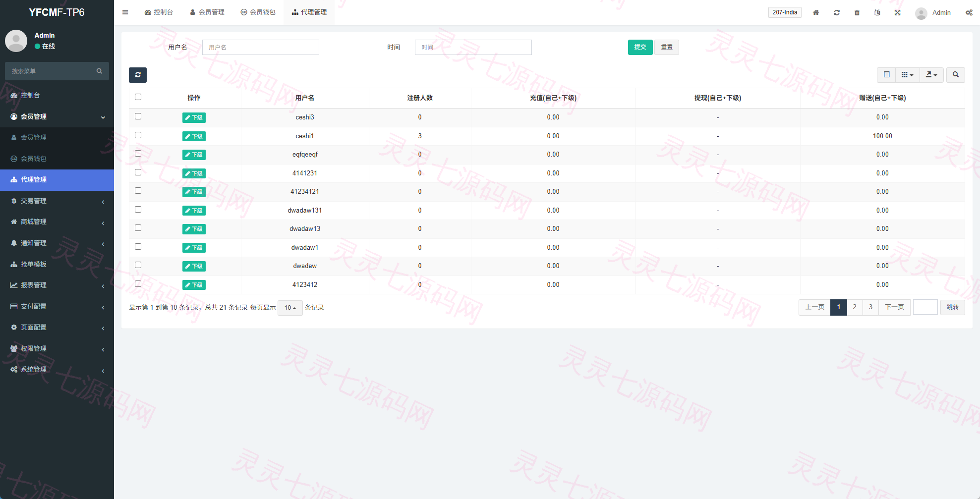This screenshot has height=499, width=980.
Task: Click the refresh icon in top bar
Action: (x=837, y=12)
